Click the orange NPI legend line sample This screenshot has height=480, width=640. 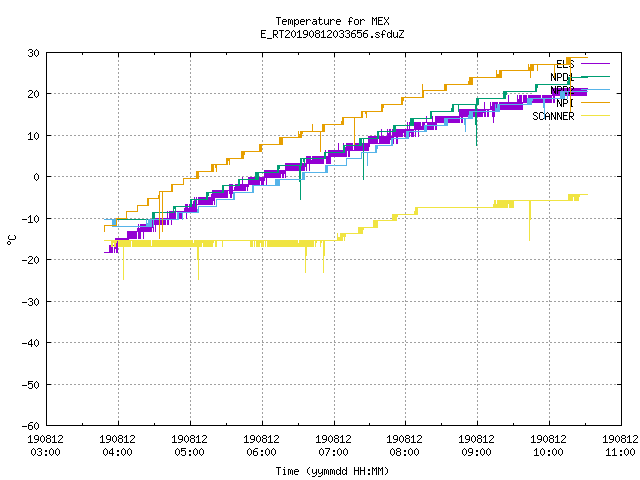tap(595, 102)
